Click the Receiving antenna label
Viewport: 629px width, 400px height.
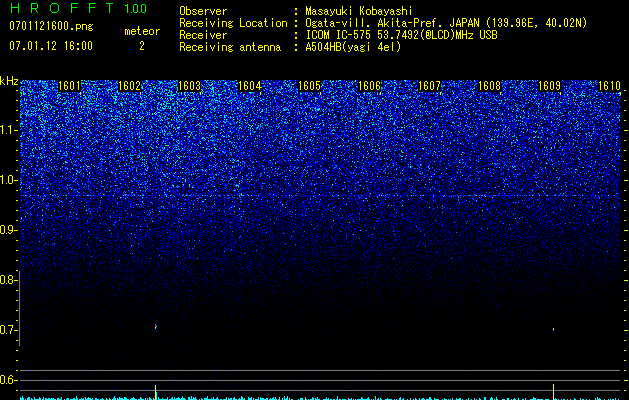pyautogui.click(x=230, y=47)
